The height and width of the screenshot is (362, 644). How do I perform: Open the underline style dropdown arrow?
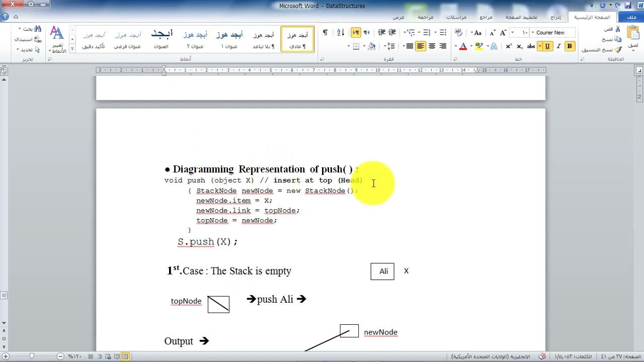point(540,46)
